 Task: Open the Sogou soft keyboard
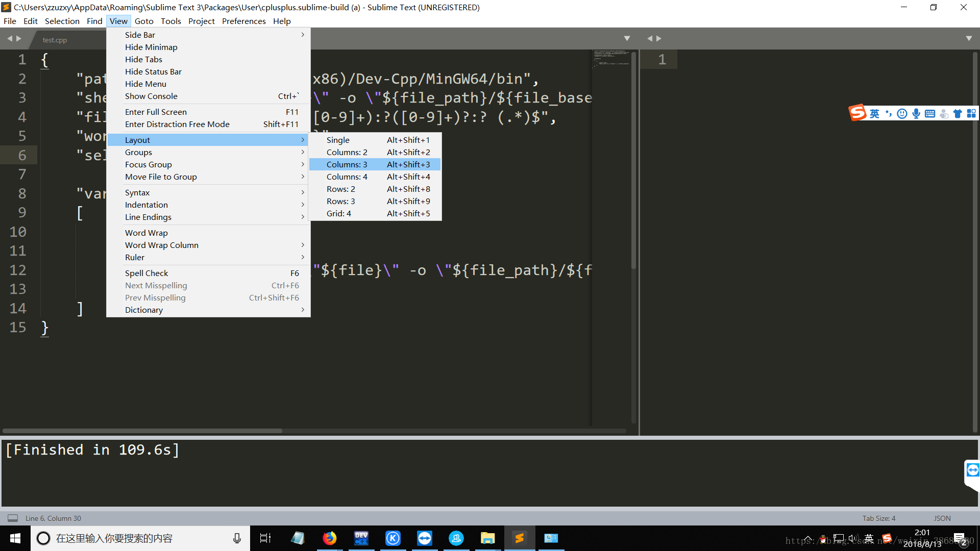tap(930, 113)
